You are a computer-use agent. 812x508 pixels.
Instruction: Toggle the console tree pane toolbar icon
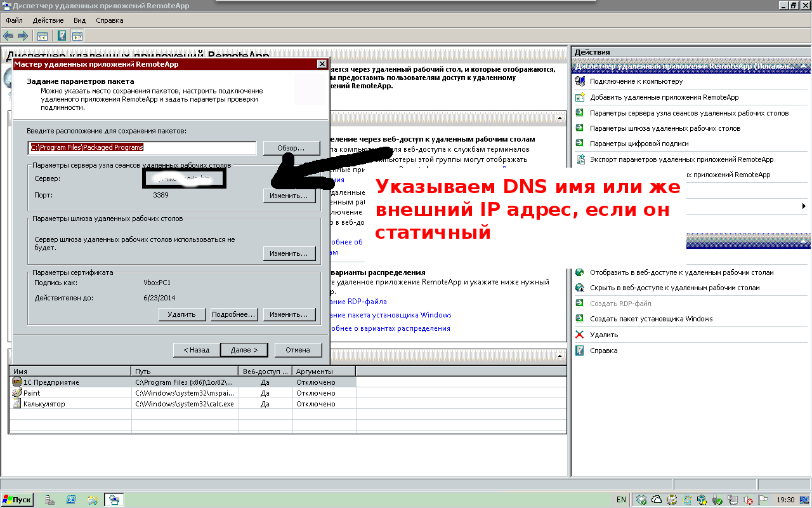coord(43,36)
